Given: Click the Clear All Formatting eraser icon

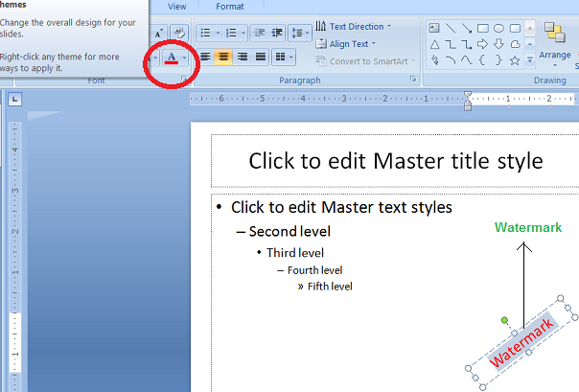Looking at the screenshot, I should (x=179, y=33).
